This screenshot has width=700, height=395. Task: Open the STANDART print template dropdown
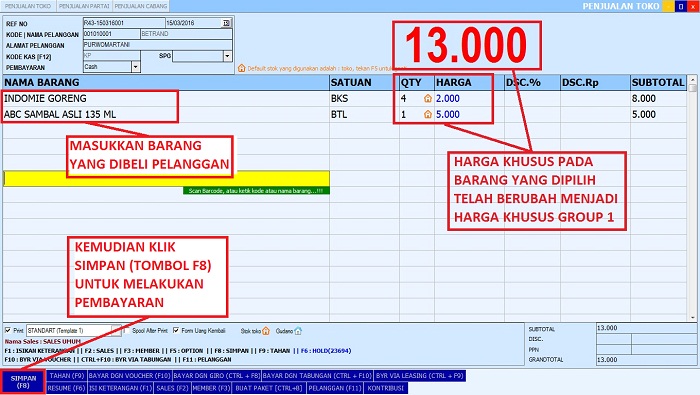point(116,331)
